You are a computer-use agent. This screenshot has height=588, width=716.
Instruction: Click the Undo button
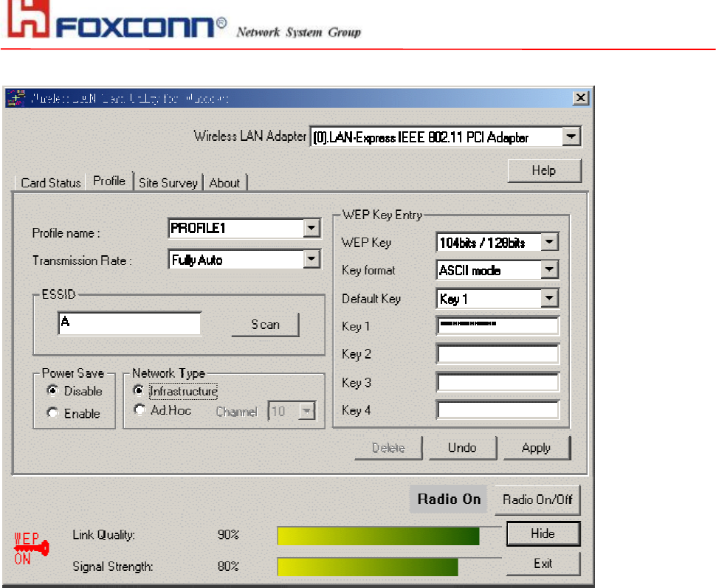pyautogui.click(x=462, y=448)
